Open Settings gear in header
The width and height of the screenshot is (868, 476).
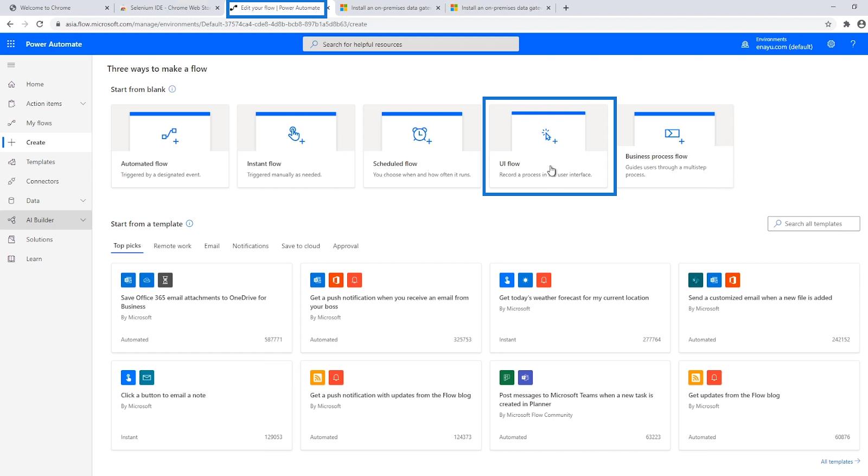(831, 44)
